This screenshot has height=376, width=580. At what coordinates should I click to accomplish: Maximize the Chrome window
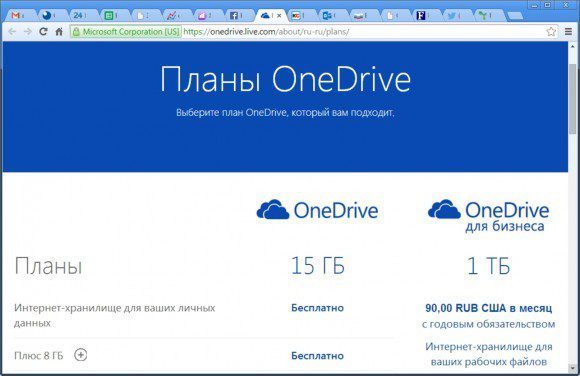coord(548,4)
